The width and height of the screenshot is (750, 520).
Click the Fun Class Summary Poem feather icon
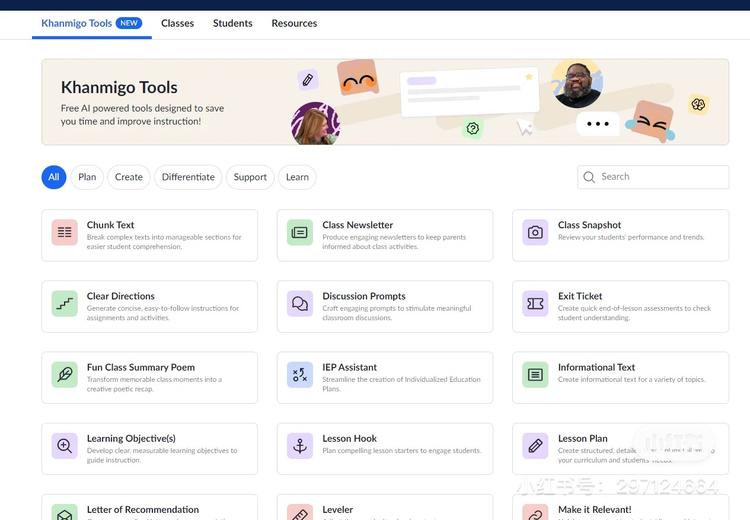point(65,375)
